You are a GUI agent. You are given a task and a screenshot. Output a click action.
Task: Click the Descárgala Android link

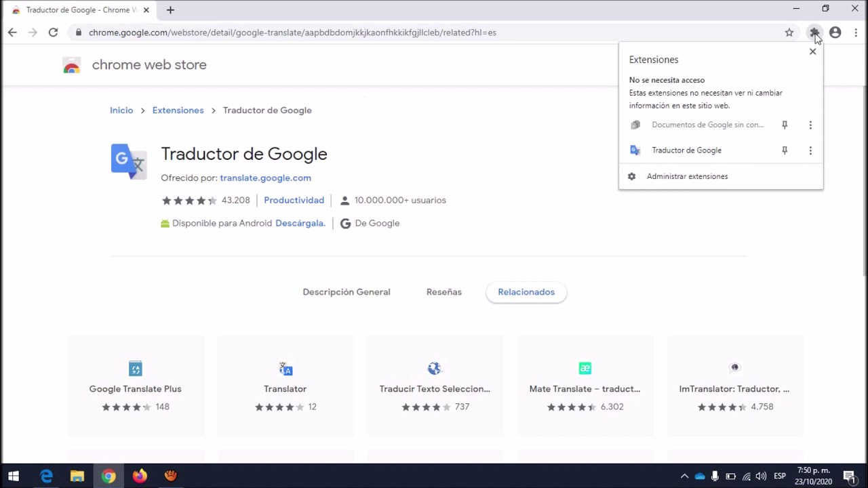click(300, 223)
